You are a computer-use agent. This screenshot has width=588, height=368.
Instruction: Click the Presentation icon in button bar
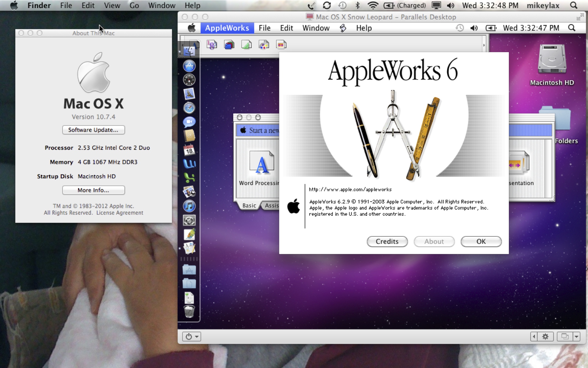[x=281, y=45]
